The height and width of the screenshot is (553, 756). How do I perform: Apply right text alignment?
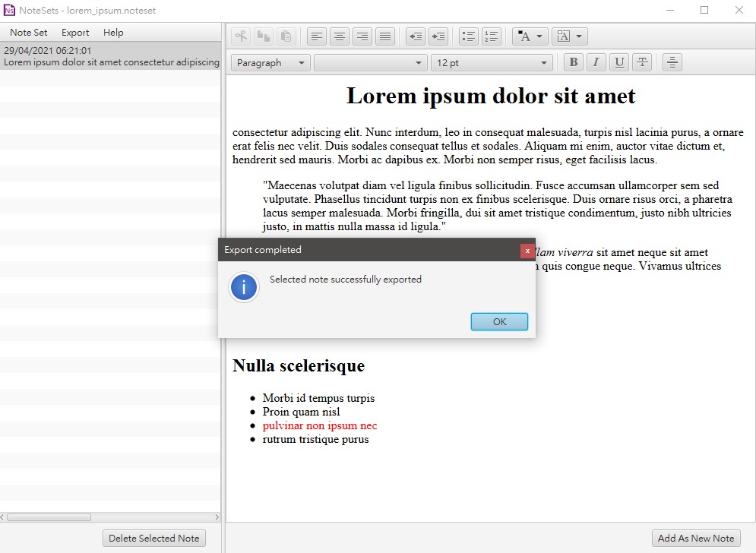click(x=362, y=36)
